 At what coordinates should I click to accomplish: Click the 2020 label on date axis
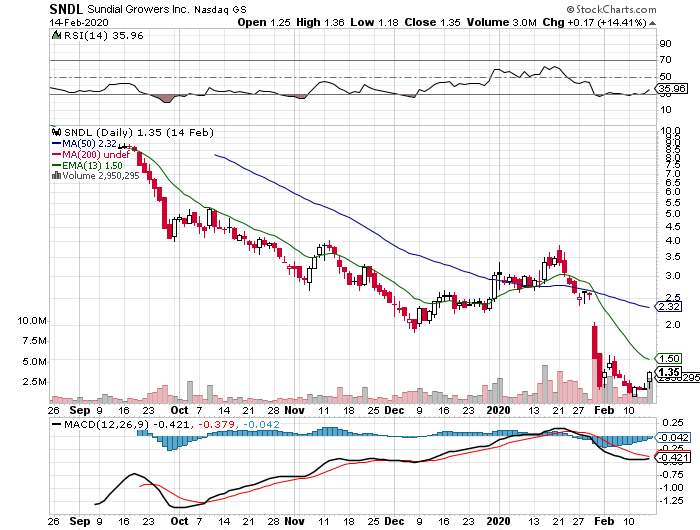499,521
